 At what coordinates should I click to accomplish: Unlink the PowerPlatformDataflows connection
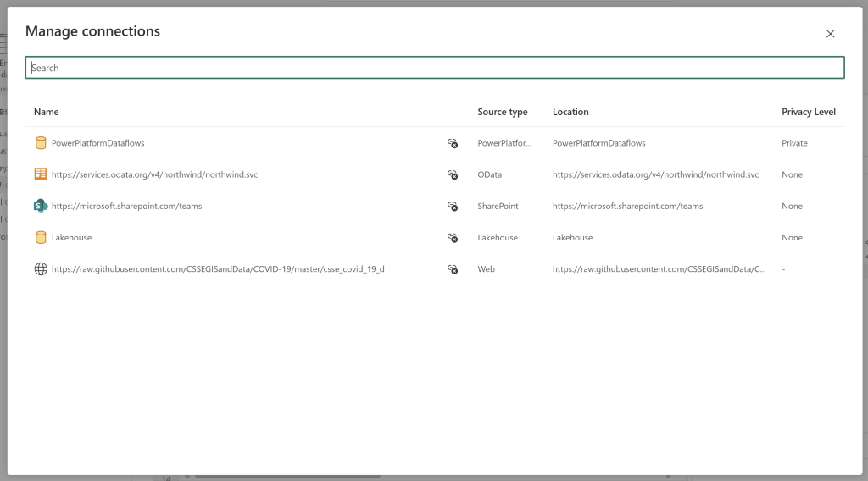(x=453, y=143)
